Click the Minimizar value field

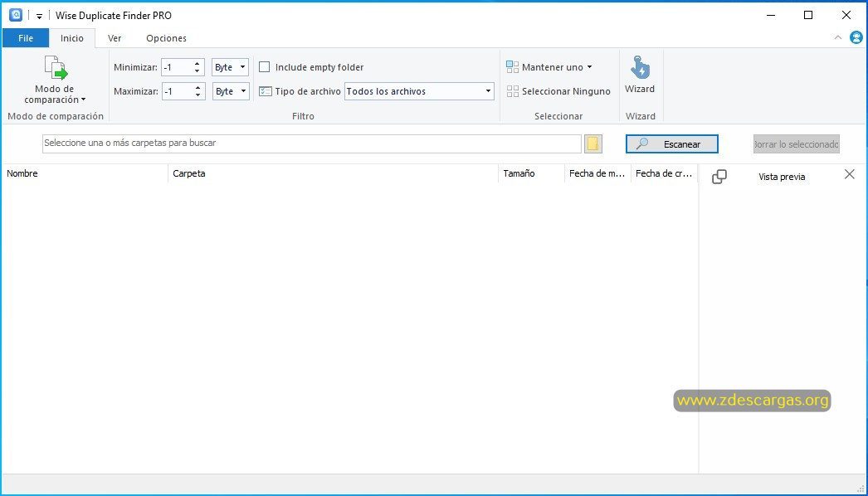[x=177, y=67]
